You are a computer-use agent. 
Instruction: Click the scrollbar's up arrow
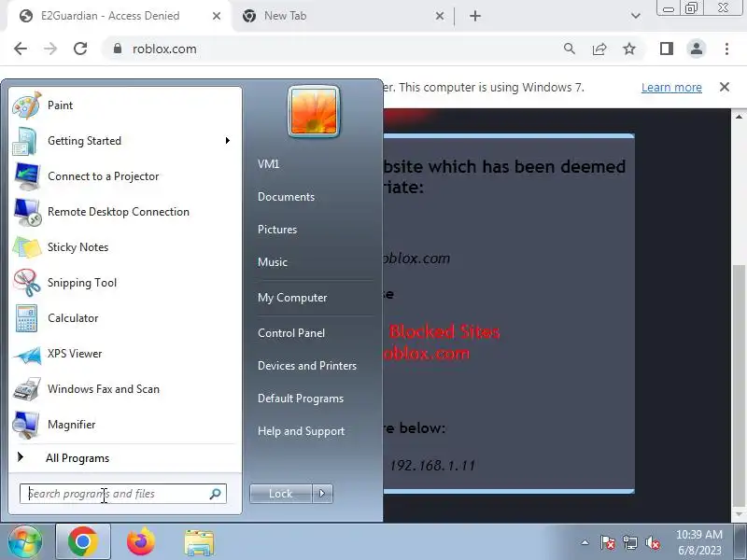pyautogui.click(x=739, y=116)
